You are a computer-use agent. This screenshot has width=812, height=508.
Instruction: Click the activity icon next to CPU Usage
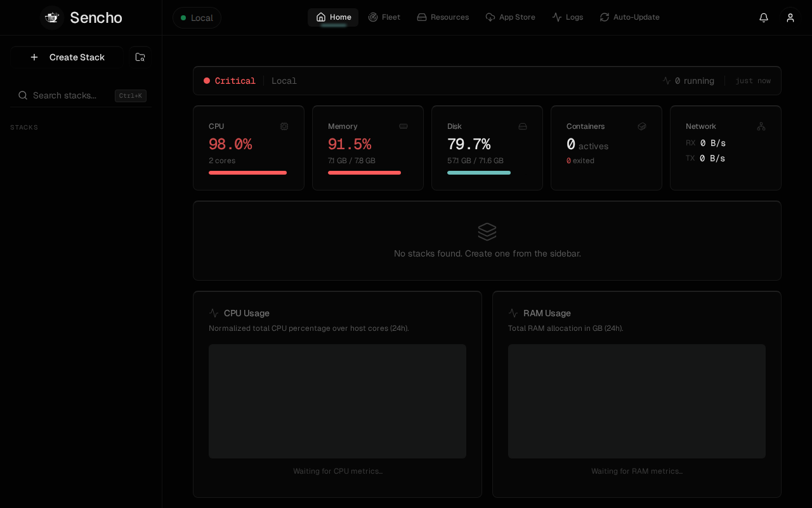click(214, 313)
